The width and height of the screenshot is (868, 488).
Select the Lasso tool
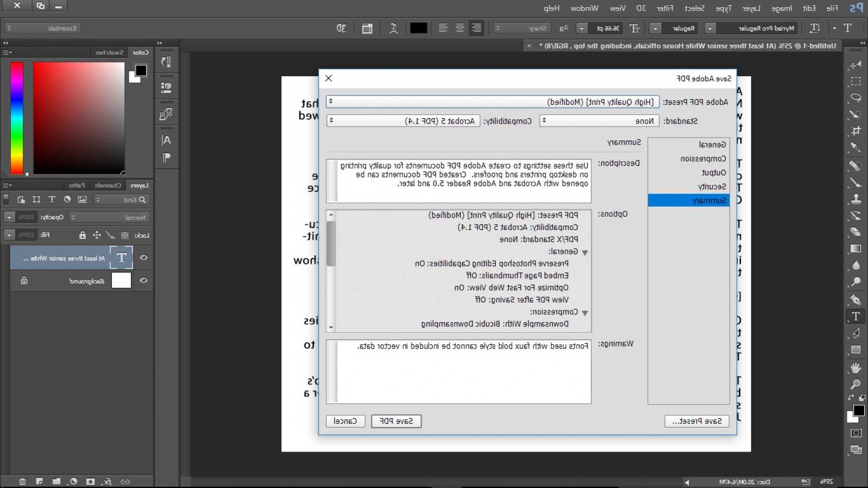855,98
